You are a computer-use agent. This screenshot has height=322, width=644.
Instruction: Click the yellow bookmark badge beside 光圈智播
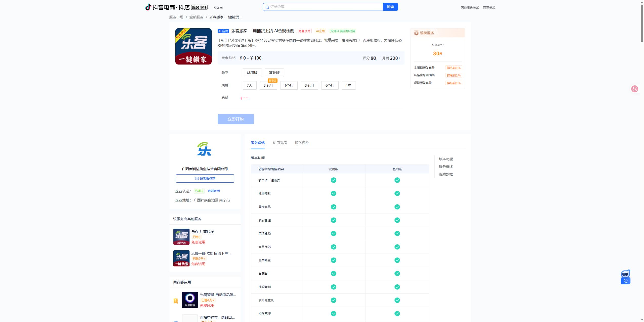176,301
